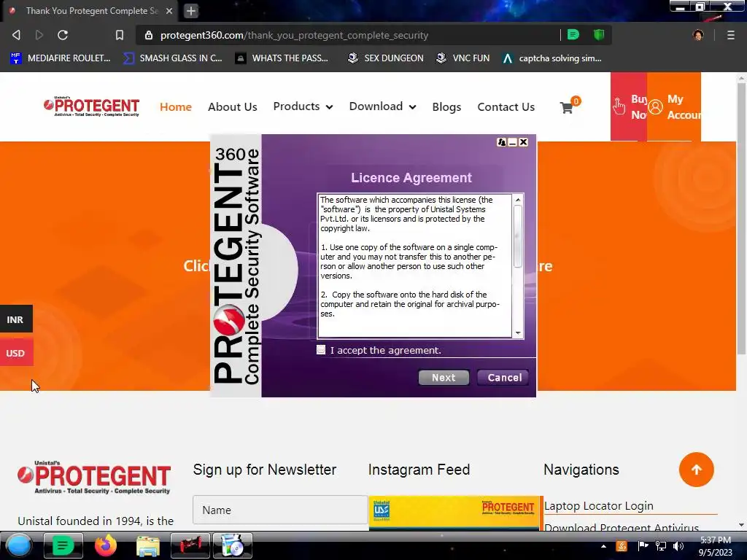
Task: Go to Home menu item
Action: (175, 106)
